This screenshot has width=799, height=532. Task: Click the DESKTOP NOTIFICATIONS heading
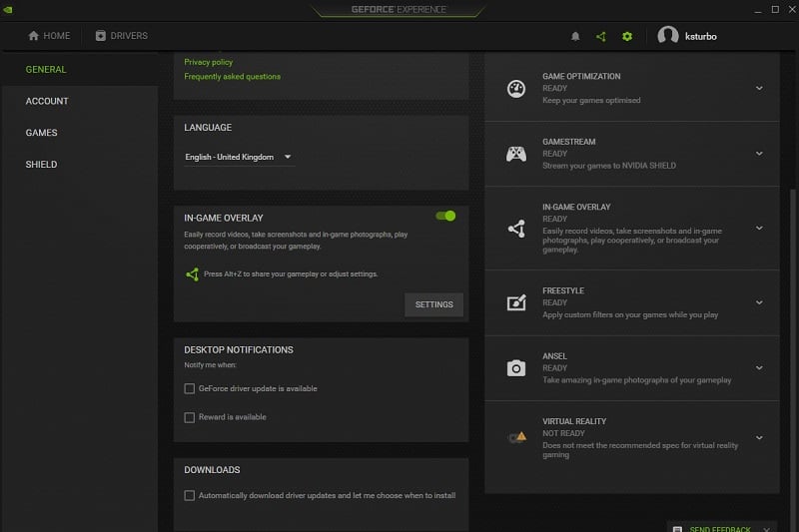point(239,350)
